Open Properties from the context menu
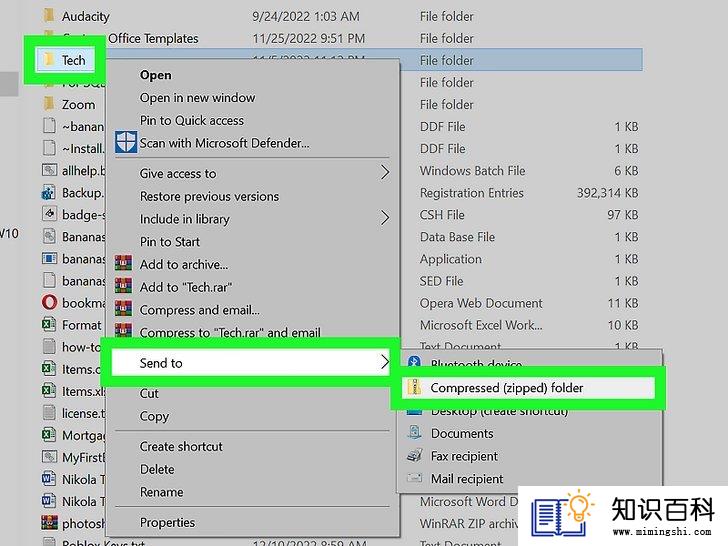 (x=167, y=522)
